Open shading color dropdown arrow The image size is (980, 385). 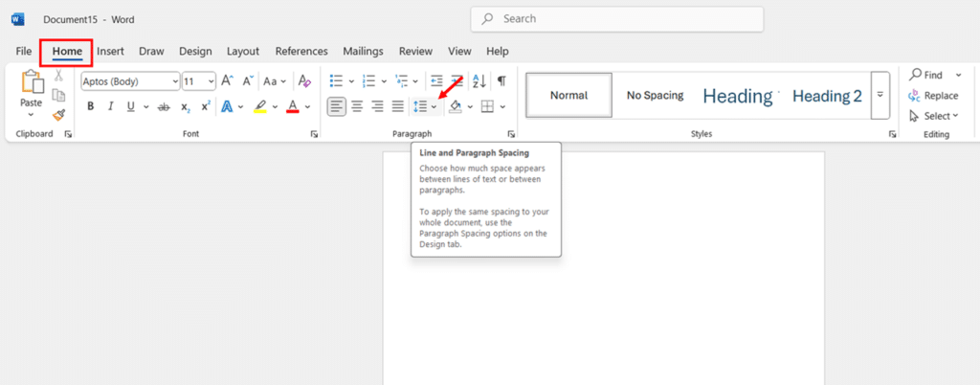[470, 107]
